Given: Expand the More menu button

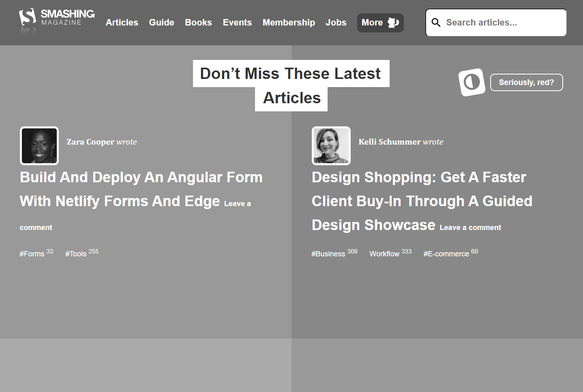Looking at the screenshot, I should coord(380,23).
